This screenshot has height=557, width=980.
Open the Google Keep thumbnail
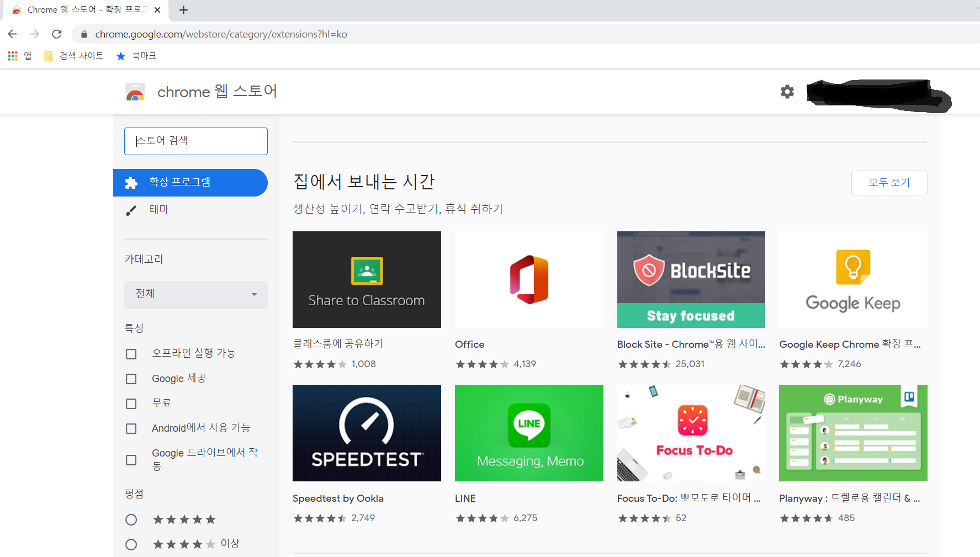coord(853,279)
